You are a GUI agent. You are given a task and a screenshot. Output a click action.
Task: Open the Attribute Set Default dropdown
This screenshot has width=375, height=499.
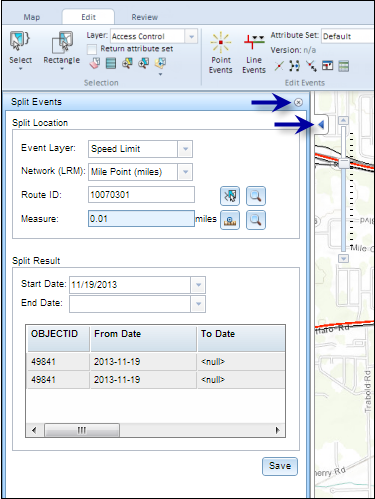tap(348, 36)
